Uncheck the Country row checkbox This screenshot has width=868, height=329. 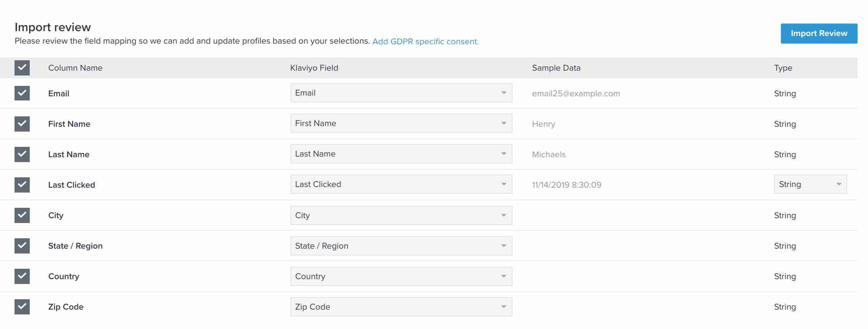click(x=22, y=276)
